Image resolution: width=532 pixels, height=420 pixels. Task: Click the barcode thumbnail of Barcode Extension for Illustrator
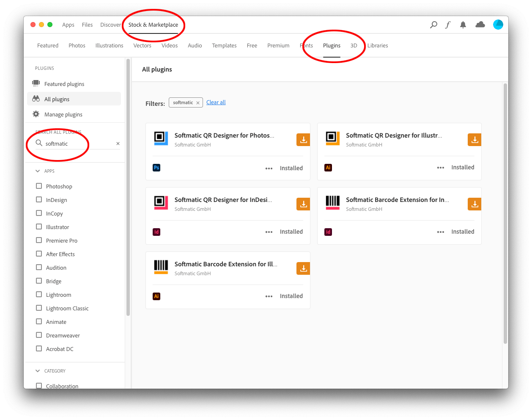click(161, 267)
